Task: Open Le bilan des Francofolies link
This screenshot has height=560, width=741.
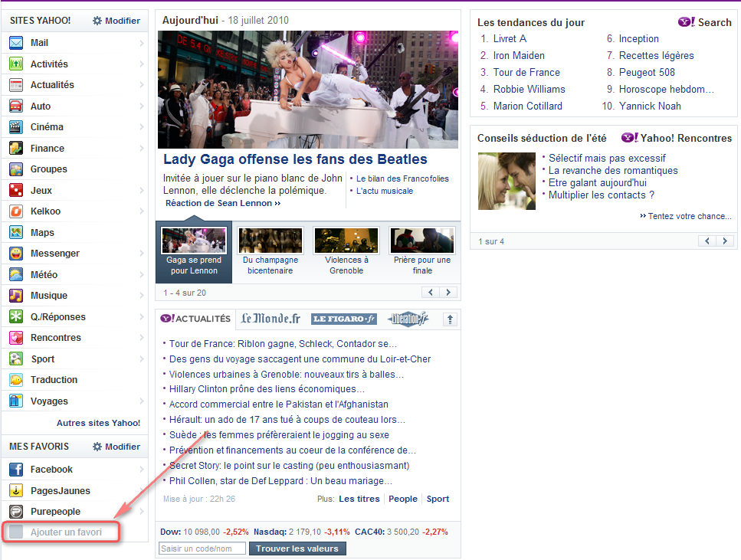Action: [402, 178]
